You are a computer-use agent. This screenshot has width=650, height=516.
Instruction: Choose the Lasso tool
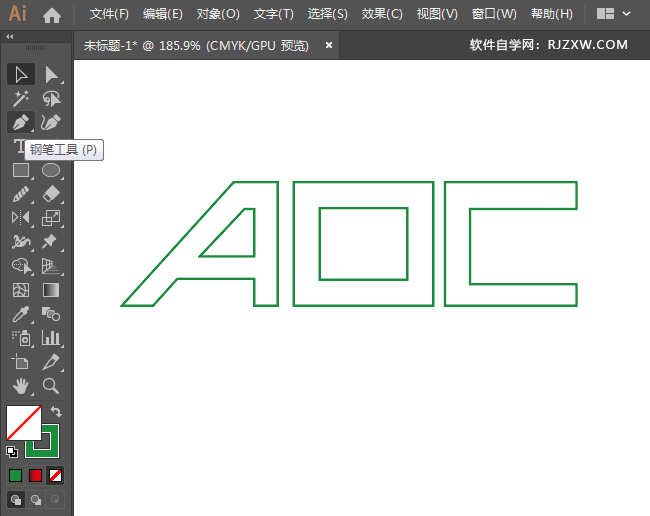pos(51,99)
